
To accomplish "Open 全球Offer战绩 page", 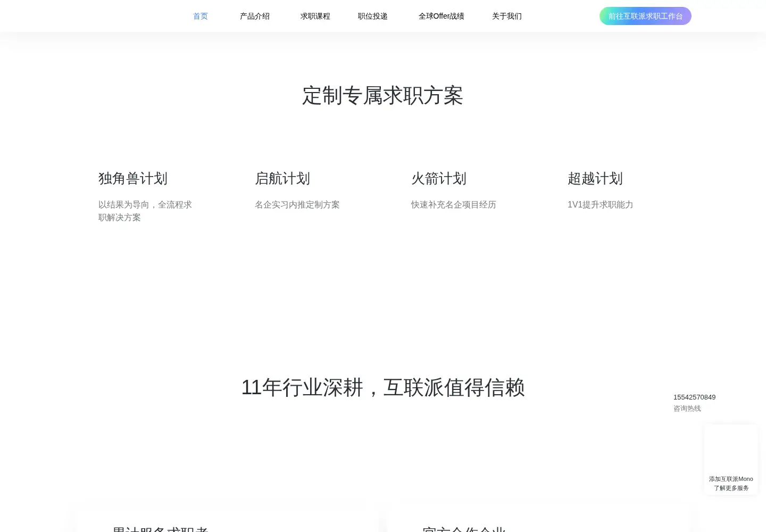I will (441, 16).
